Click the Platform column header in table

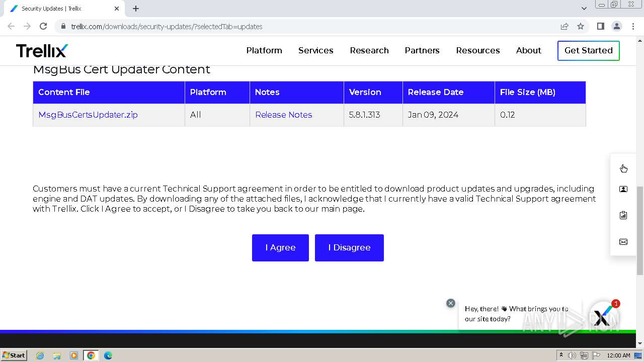click(217, 93)
